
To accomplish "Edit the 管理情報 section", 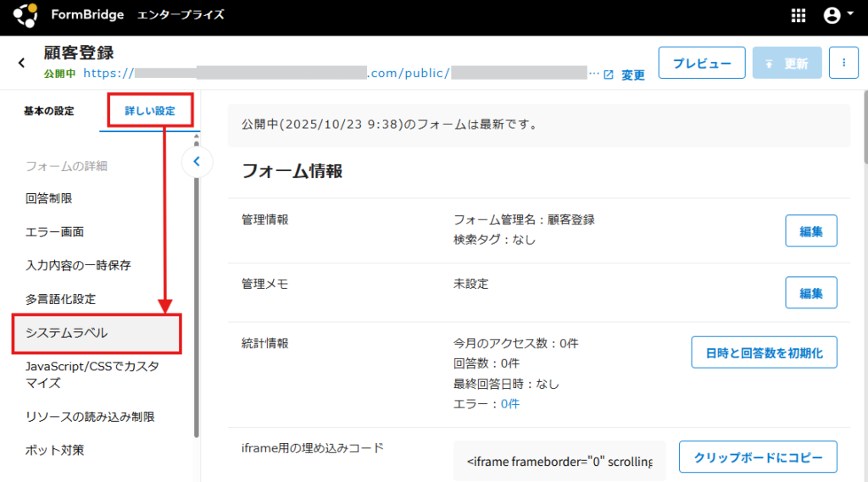I will coord(811,230).
